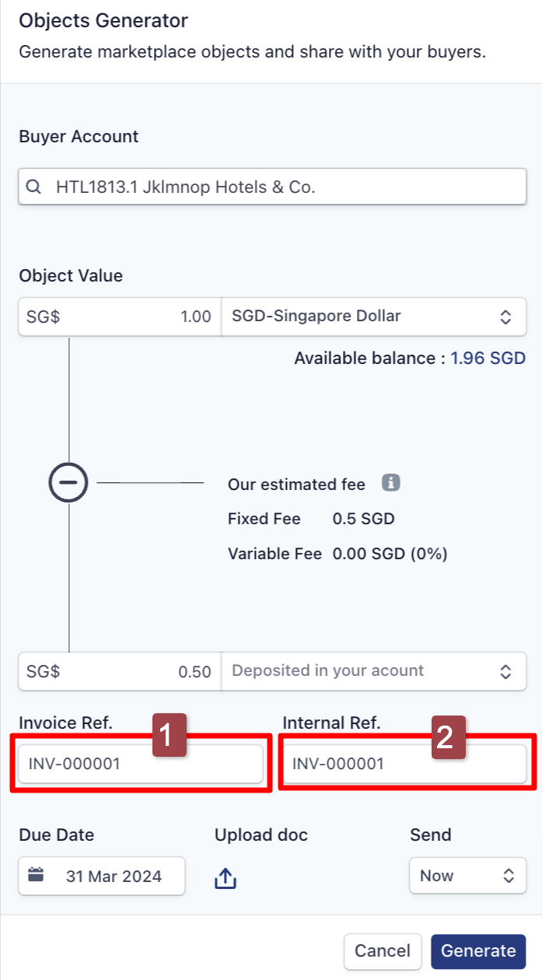This screenshot has width=542, height=980.
Task: Click the circled minus fee icon
Action: pyautogui.click(x=68, y=483)
